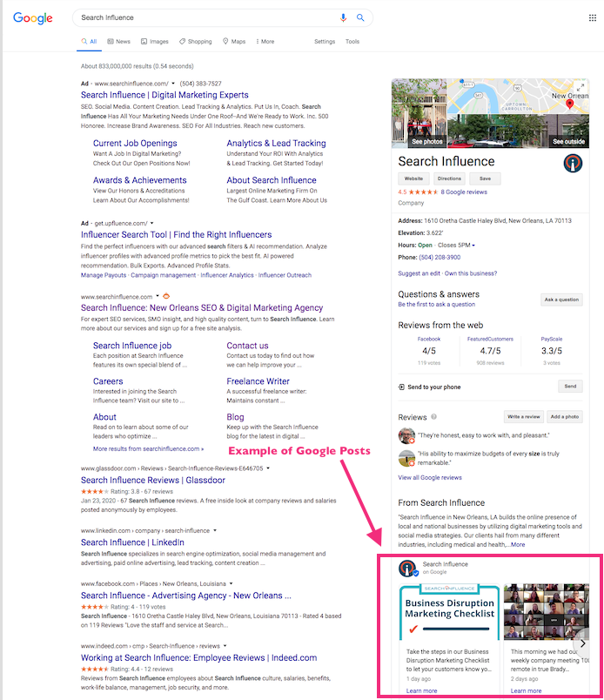Click the Write a review button
The height and width of the screenshot is (700, 604).
point(523,417)
